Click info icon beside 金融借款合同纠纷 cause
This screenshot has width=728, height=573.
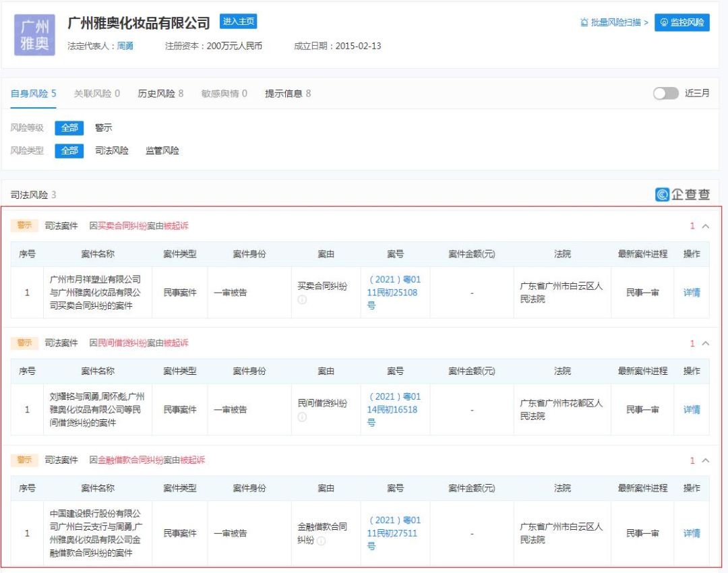pos(322,541)
